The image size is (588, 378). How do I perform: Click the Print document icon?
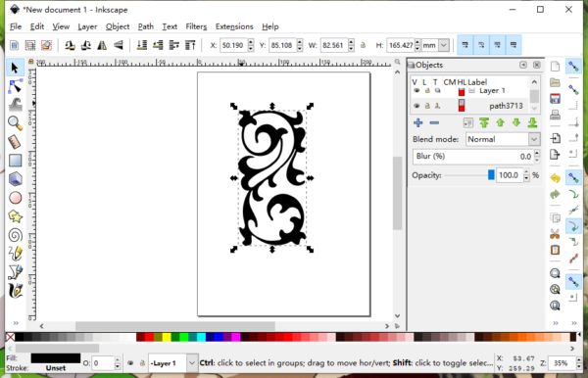(555, 115)
